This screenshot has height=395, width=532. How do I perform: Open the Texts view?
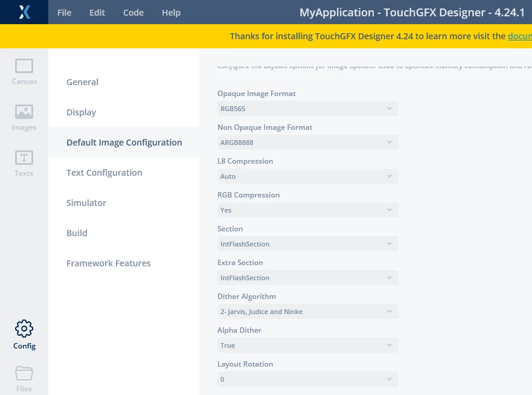point(24,163)
